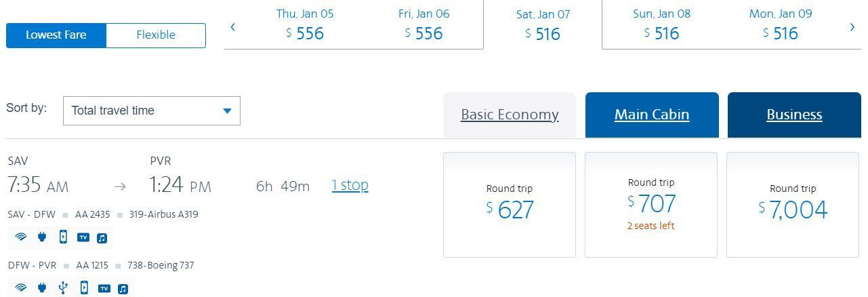Image resolution: width=868 pixels, height=297 pixels.
Task: Switch to Flexible fare option
Action: click(156, 35)
